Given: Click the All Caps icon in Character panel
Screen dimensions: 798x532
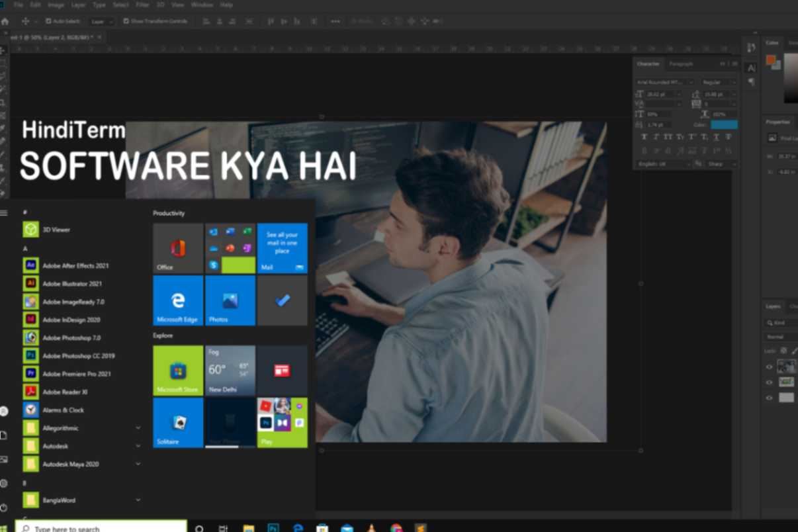Looking at the screenshot, I should coord(668,136).
